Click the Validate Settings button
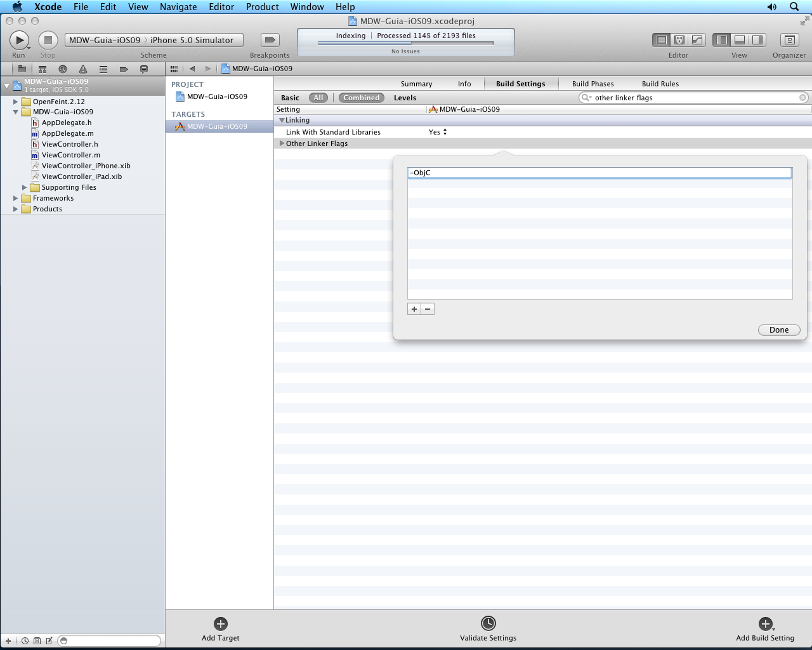 (488, 629)
